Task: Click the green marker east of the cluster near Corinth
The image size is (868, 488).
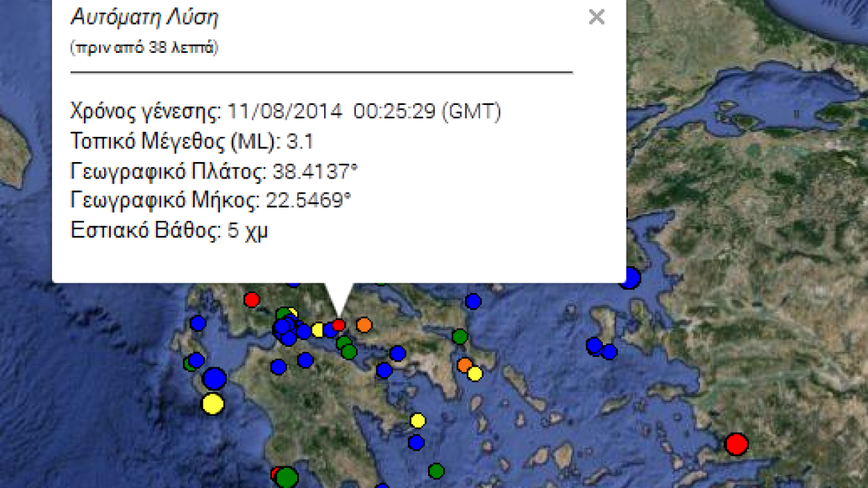Action: [x=460, y=337]
